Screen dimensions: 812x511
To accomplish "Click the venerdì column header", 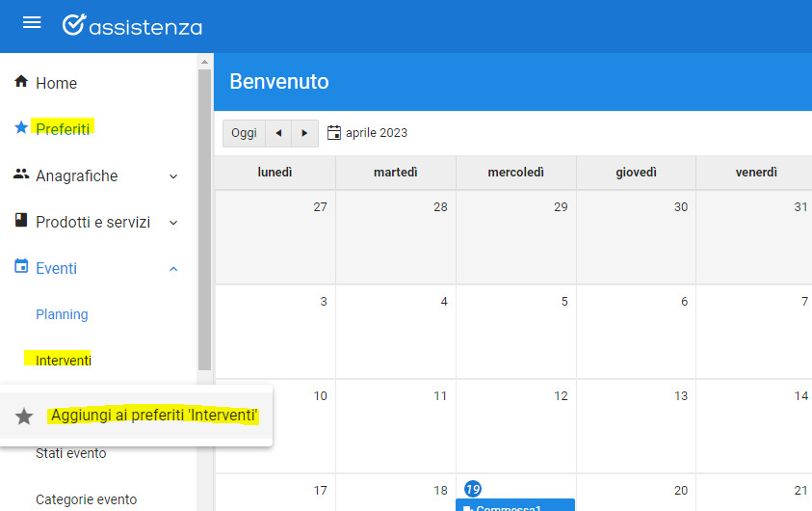I will pyautogui.click(x=756, y=172).
